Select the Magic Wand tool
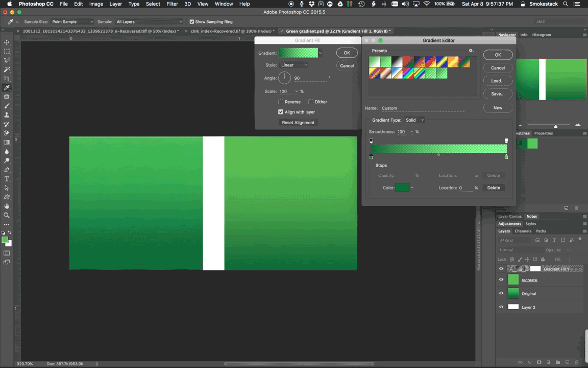Screen dimensions: 588x368 pyautogui.click(x=7, y=70)
